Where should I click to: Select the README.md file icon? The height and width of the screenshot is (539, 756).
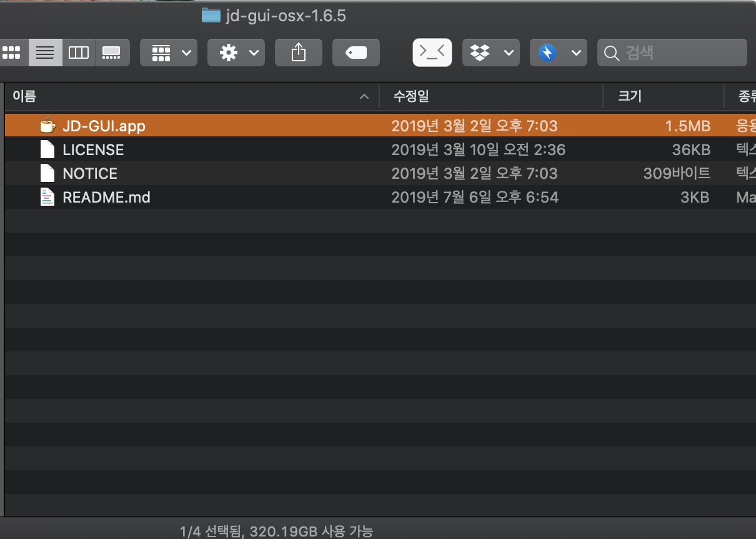click(x=47, y=197)
